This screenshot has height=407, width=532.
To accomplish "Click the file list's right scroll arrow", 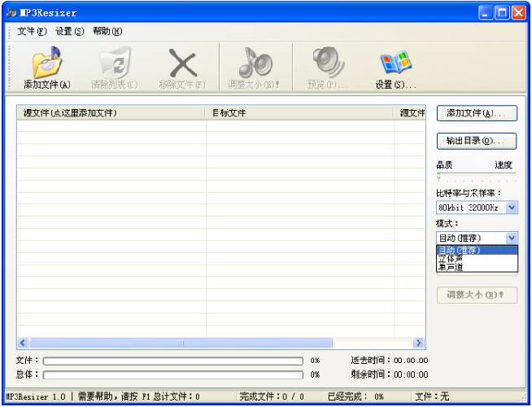I will coord(419,343).
